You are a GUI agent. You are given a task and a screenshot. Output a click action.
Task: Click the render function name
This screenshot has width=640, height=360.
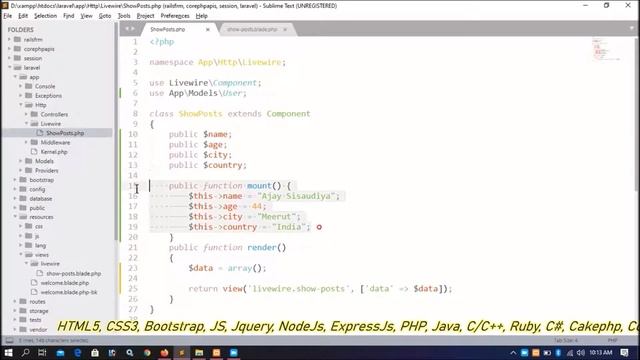click(262, 247)
